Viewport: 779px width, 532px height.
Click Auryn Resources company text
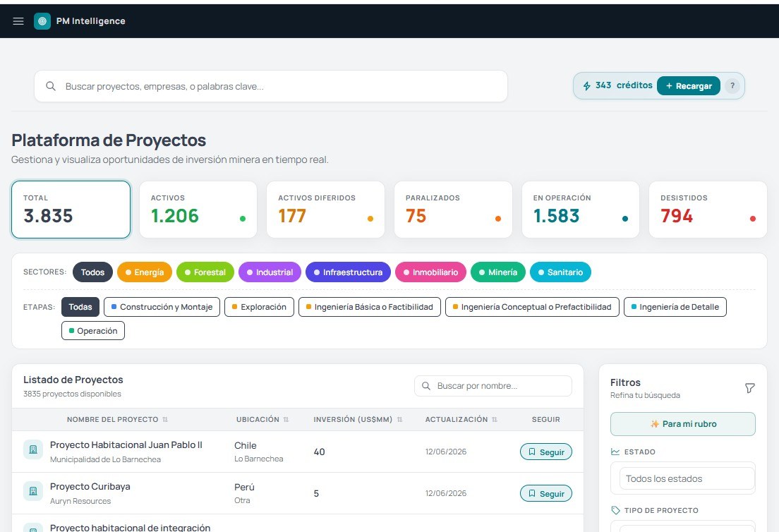pyautogui.click(x=80, y=501)
